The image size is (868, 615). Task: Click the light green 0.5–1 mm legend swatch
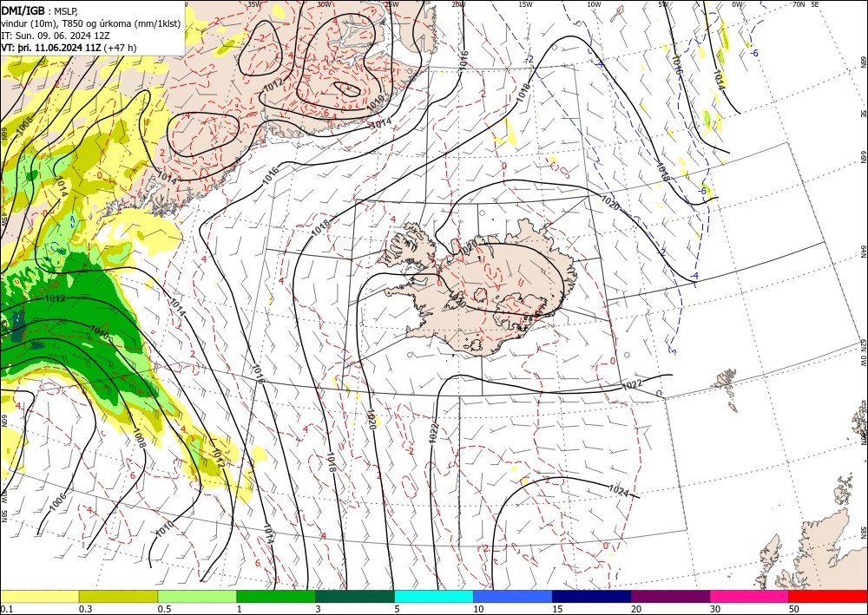click(x=197, y=596)
